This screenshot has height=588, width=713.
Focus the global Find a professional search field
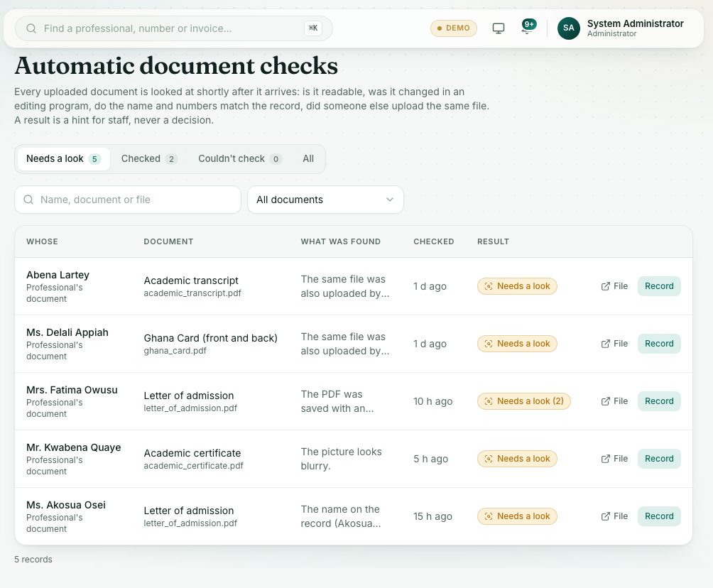(174, 28)
